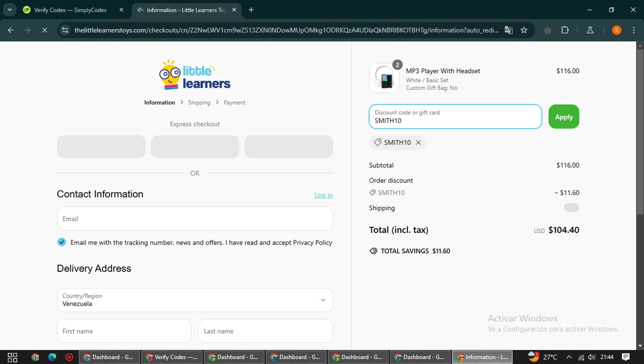This screenshot has width=644, height=364.
Task: Close the Information - Little Learners tab
Action: [234, 10]
